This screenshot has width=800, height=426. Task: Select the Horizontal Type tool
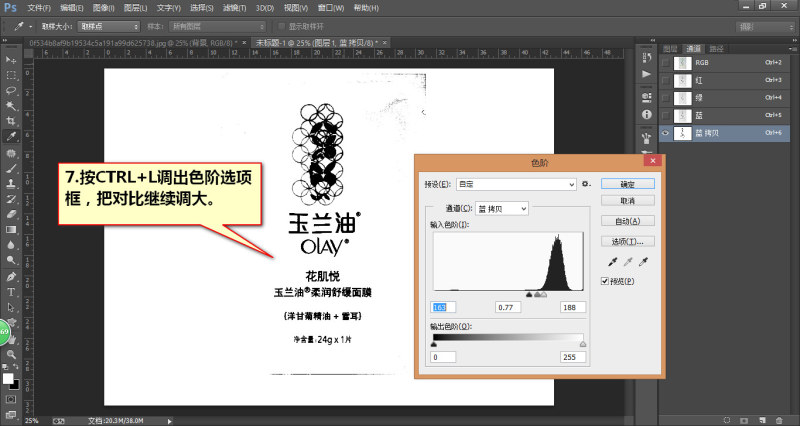(11, 292)
